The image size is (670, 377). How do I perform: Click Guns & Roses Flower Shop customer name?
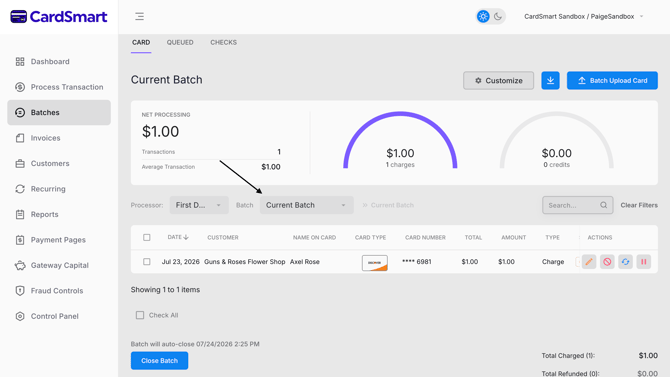[244, 262]
